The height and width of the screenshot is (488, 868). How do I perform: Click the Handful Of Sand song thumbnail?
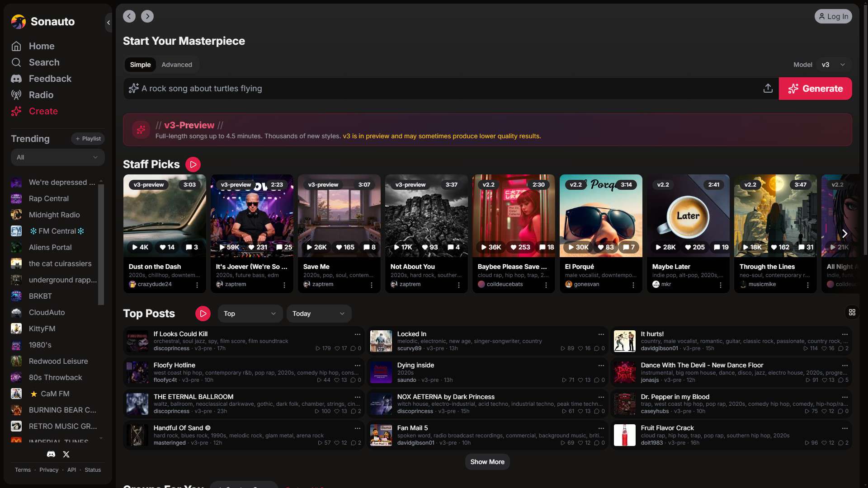[x=137, y=435]
